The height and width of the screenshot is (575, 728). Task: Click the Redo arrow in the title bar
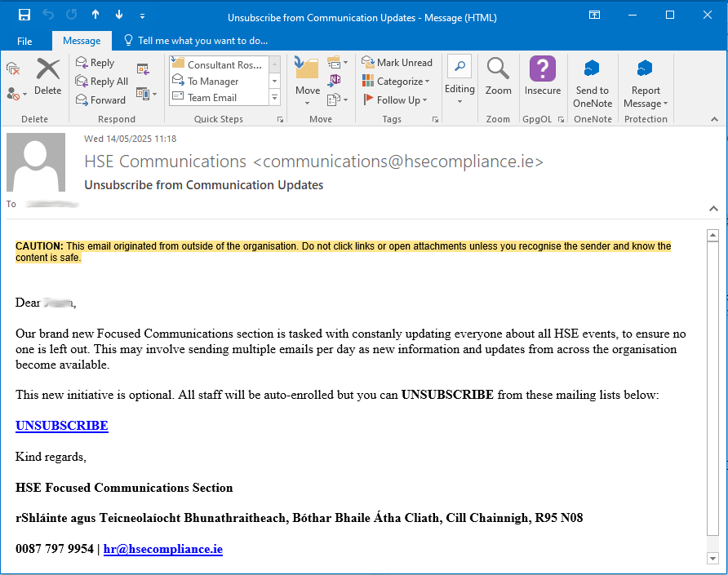pyautogui.click(x=72, y=15)
